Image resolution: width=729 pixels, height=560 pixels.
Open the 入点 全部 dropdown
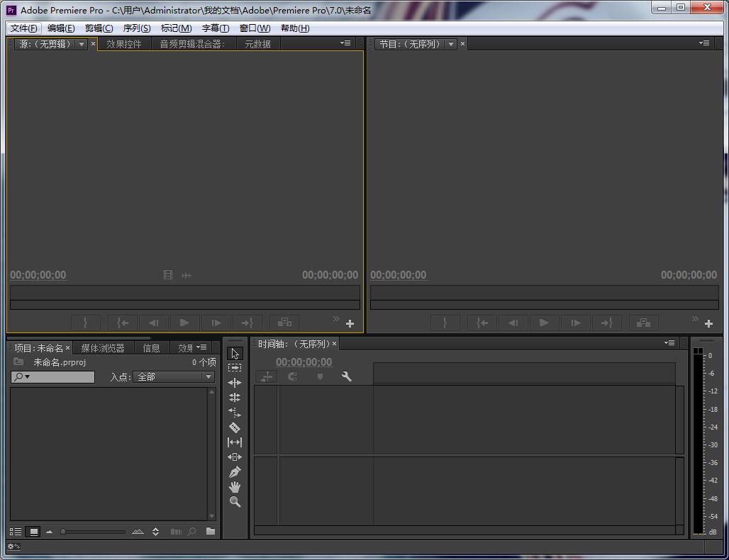point(174,377)
